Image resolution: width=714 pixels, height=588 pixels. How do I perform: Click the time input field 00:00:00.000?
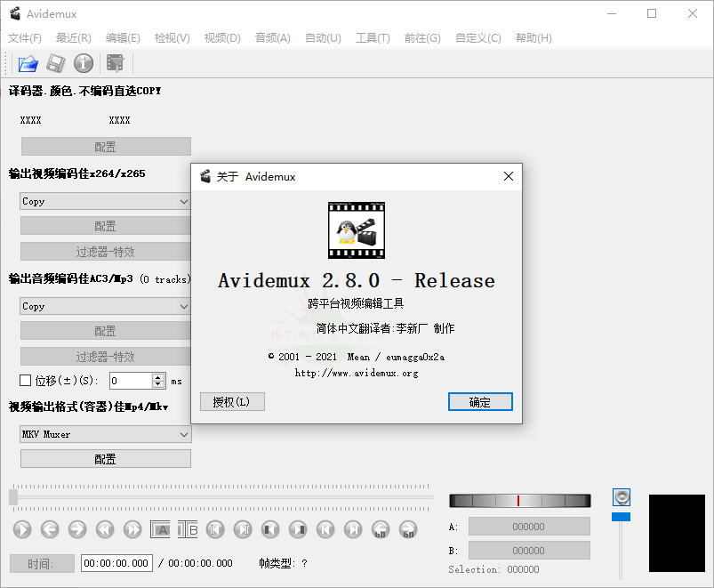pyautogui.click(x=116, y=563)
